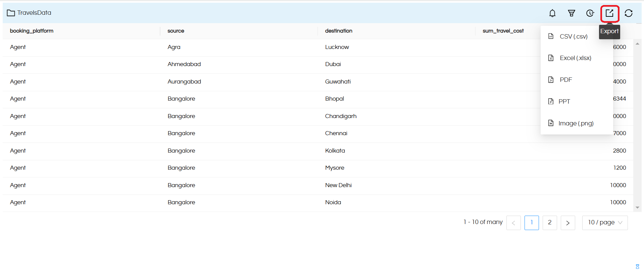Click the Mysore destination cell
This screenshot has width=644, height=277.
[x=335, y=168]
